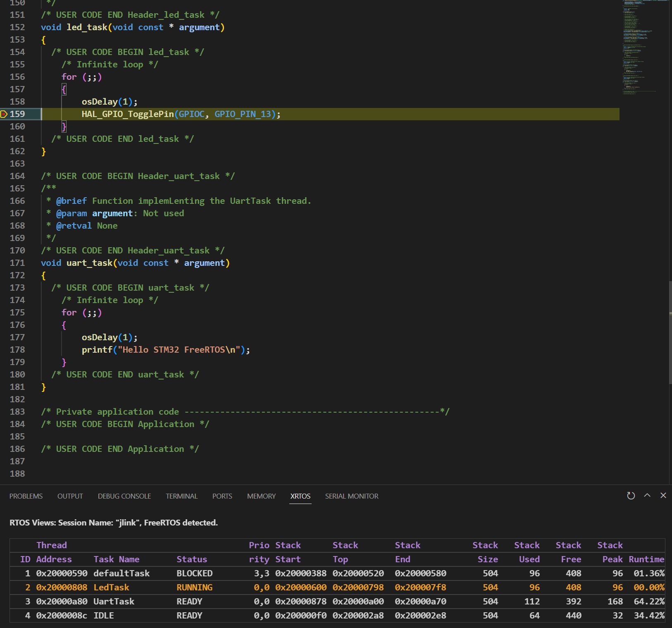This screenshot has height=628, width=672.
Task: Click the led_task function name
Action: coord(87,27)
